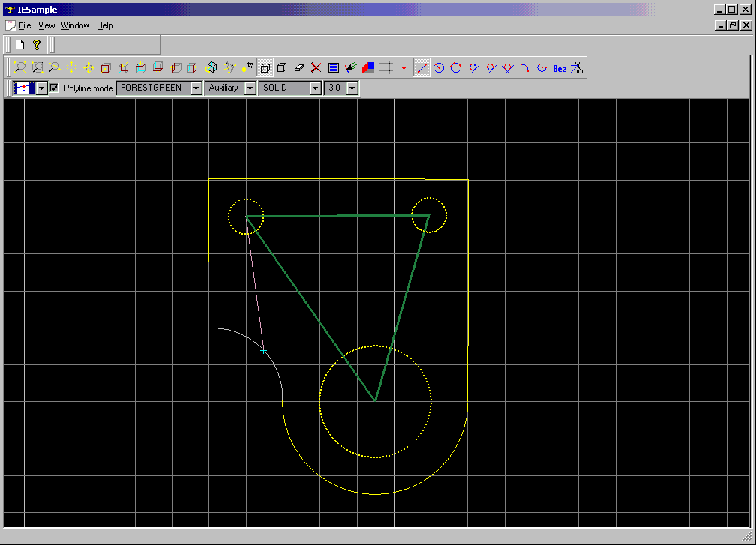
Task: Select the scissors trim tool
Action: pyautogui.click(x=577, y=68)
